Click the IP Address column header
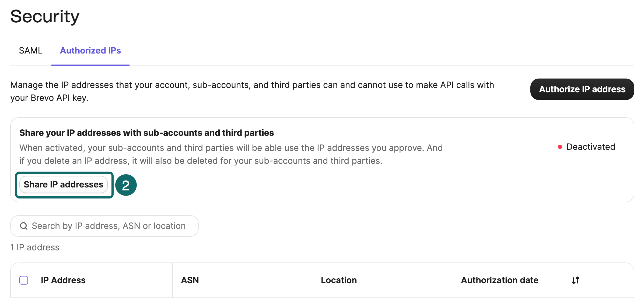Viewport: 644px width, 298px height. coord(63,280)
